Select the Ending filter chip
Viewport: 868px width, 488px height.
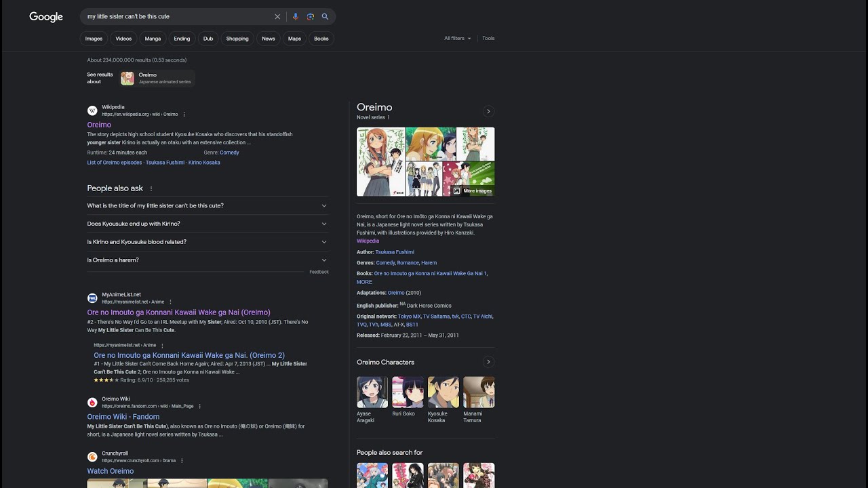182,39
